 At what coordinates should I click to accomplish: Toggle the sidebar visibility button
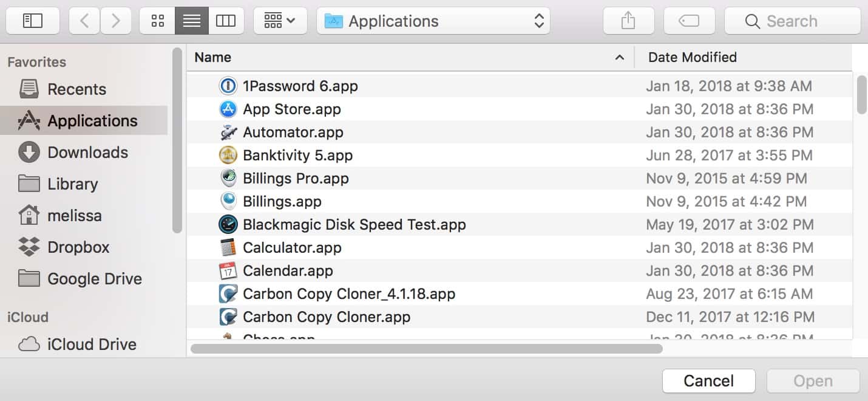click(32, 21)
